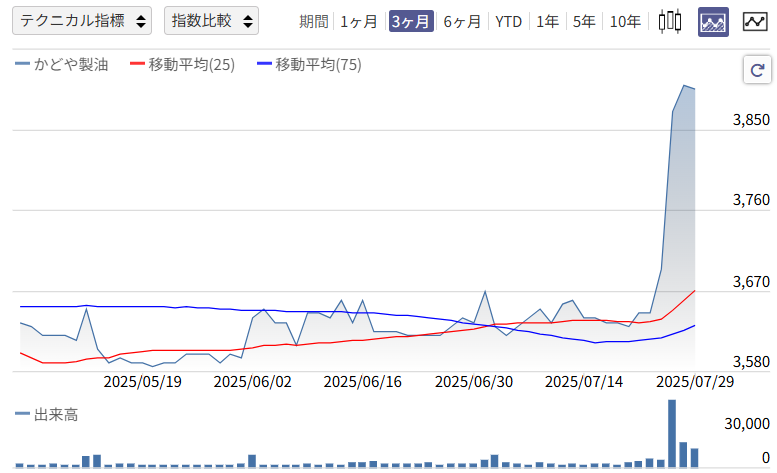Toggle 移動平均(25) series in legend
This screenshot has height=473, width=777.
pyautogui.click(x=182, y=64)
